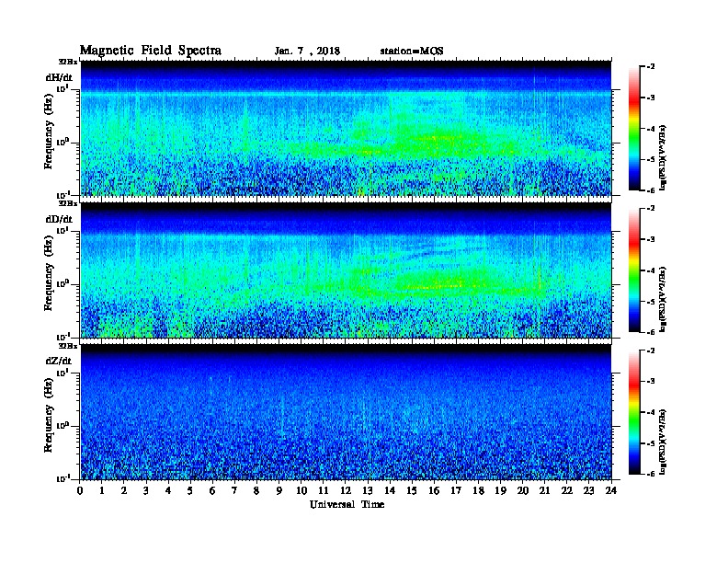
Task: Click hour tick label 22 on time axis
Action: click(567, 491)
